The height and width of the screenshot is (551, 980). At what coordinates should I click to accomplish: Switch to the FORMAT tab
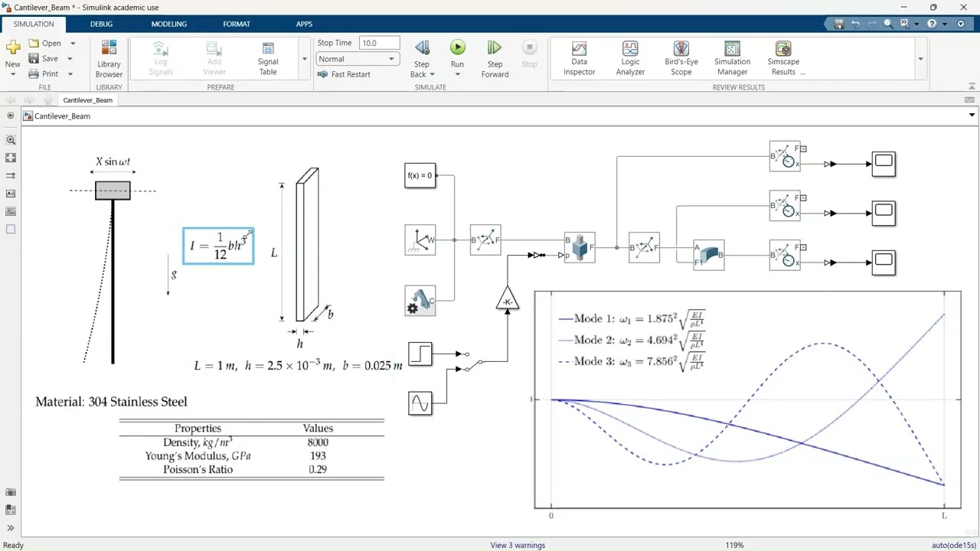[237, 24]
